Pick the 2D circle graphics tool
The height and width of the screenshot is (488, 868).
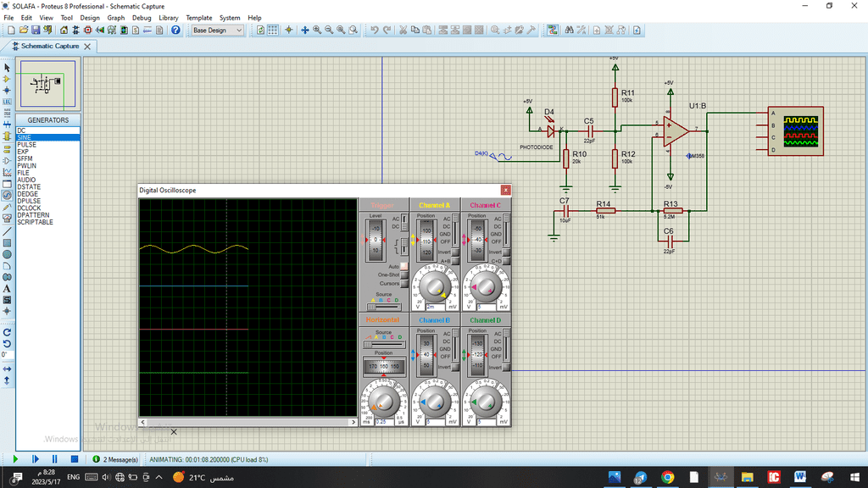(7, 254)
